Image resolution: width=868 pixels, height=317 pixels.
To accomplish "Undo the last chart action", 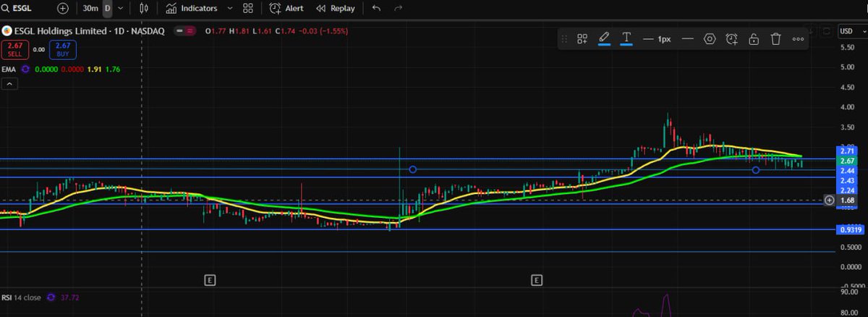I will (x=376, y=9).
